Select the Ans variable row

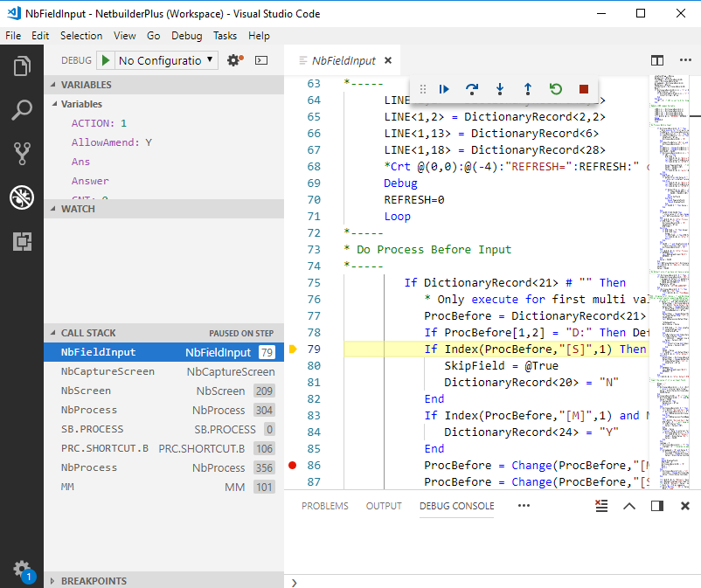163,162
